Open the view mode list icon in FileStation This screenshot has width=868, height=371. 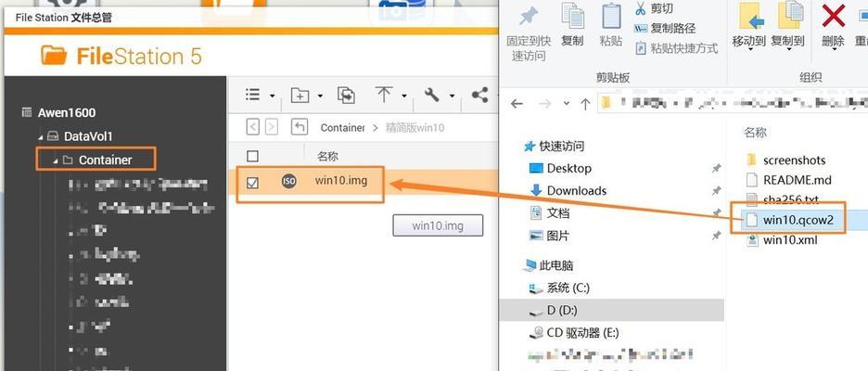tap(253, 95)
